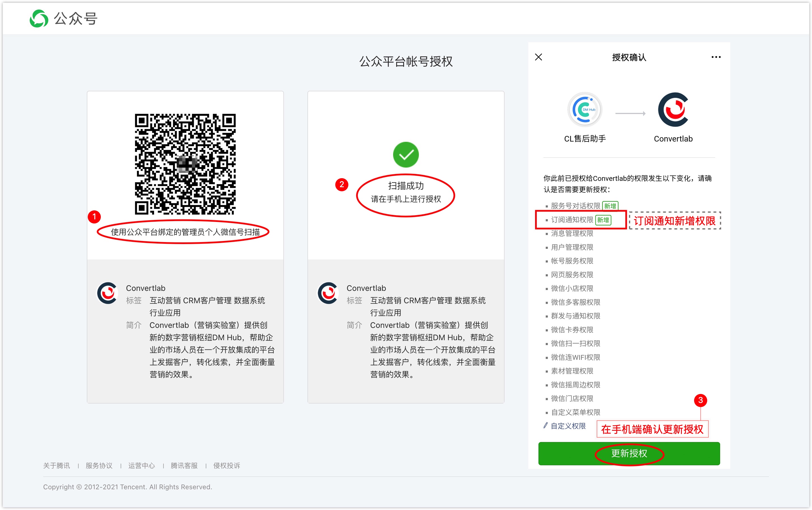Screen dimensions: 812x510
Task: Select the 服务号对话权限 item
Action: [x=575, y=206]
